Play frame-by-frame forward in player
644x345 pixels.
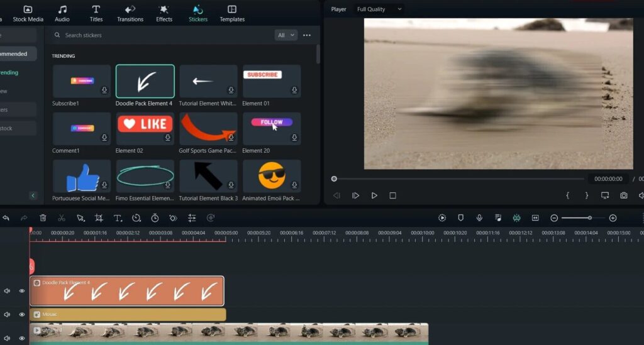tap(355, 195)
